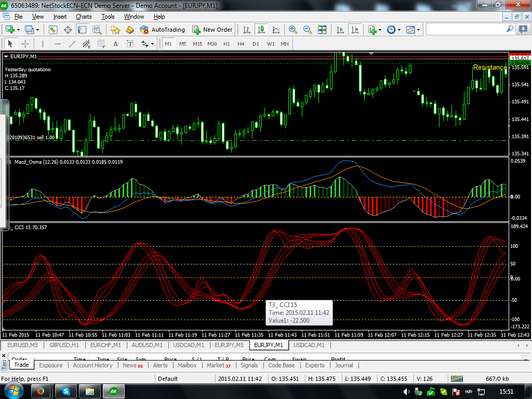Viewport: 532px width, 399px height.
Task: Expand the Indicators list dropdown arrow
Action: (380, 30)
